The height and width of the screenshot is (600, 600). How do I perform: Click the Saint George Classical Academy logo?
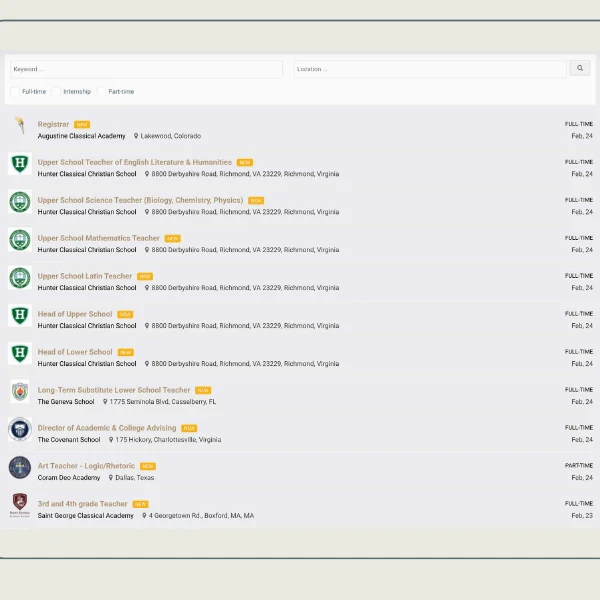pos(20,505)
